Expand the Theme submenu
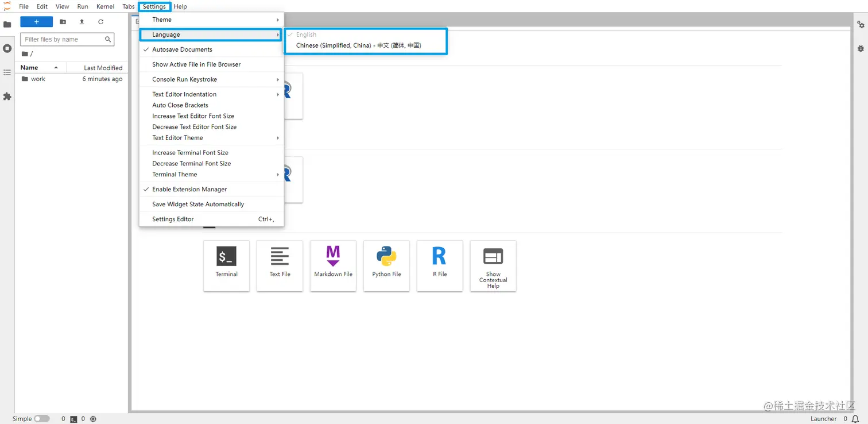The width and height of the screenshot is (868, 424). click(x=211, y=20)
